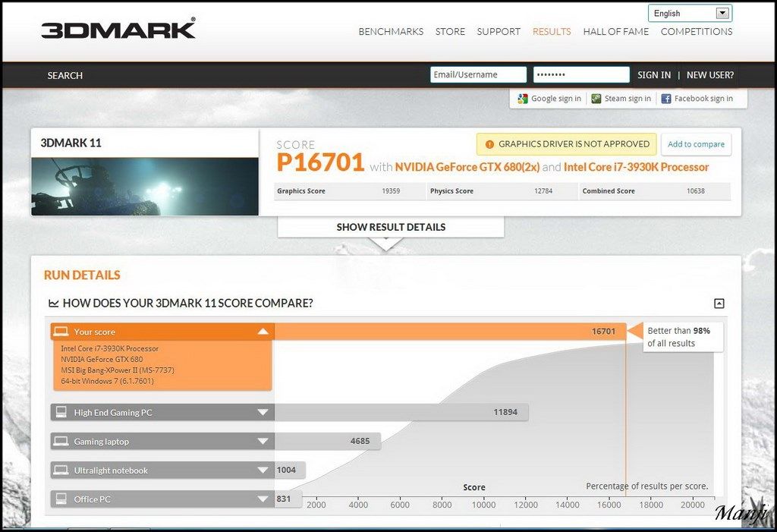Open the Competitions page
This screenshot has height=532, width=777.
(x=697, y=31)
